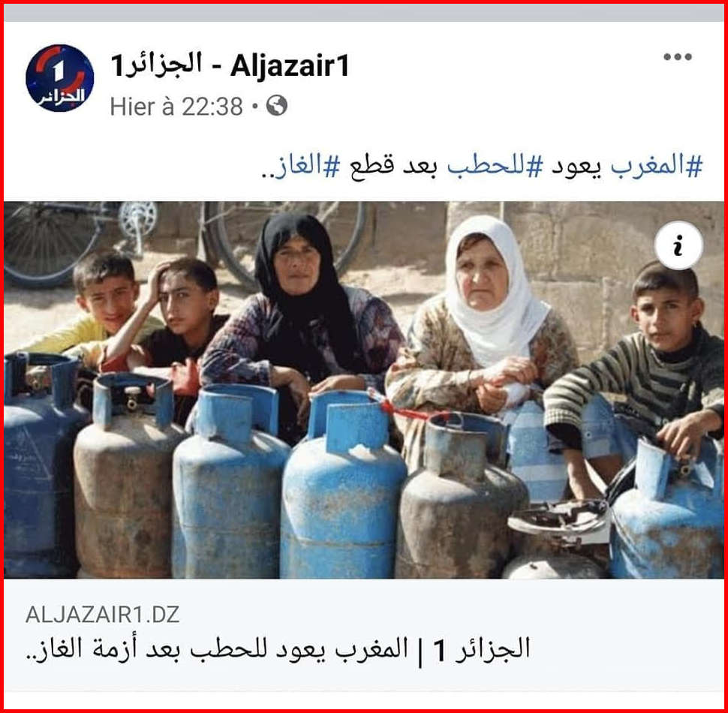
Task: Click the Arabic "الجزائر1" page name
Action: [156, 65]
